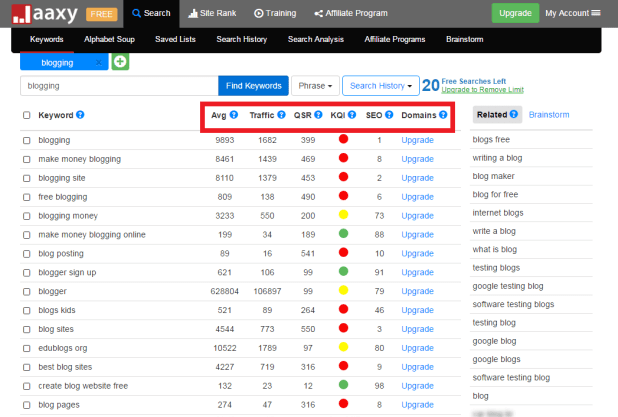The image size is (618, 417).
Task: Select the Keywords submenu item
Action: 47,39
